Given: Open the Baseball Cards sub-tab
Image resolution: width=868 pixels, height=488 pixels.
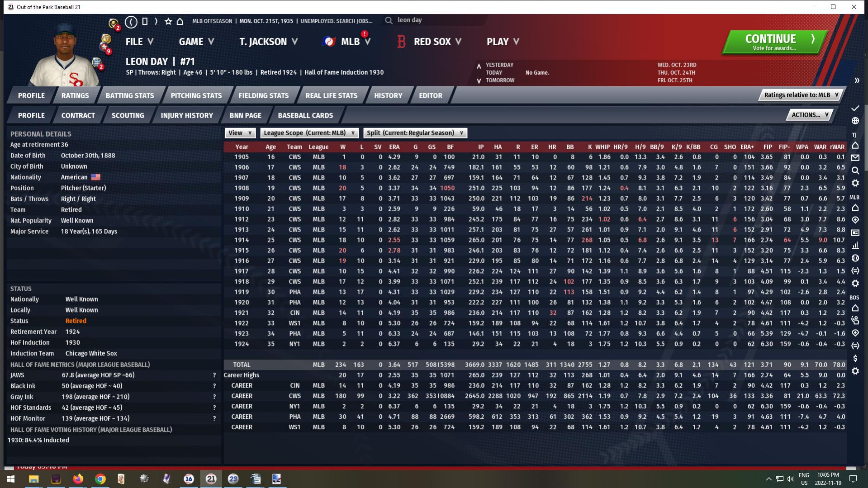Looking at the screenshot, I should pos(305,115).
